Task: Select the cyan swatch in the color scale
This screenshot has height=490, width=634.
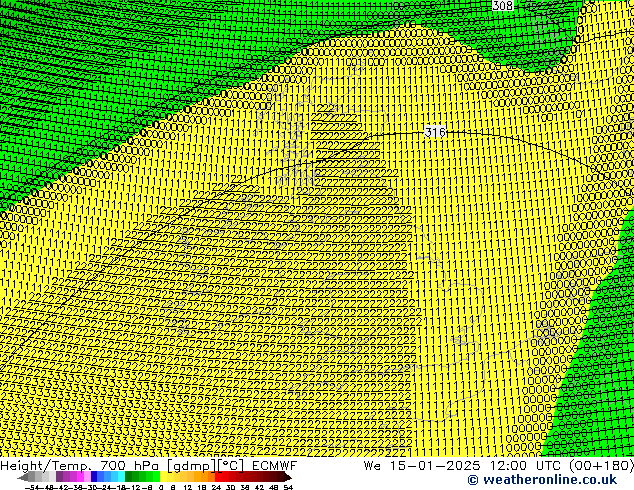Action: (118, 477)
